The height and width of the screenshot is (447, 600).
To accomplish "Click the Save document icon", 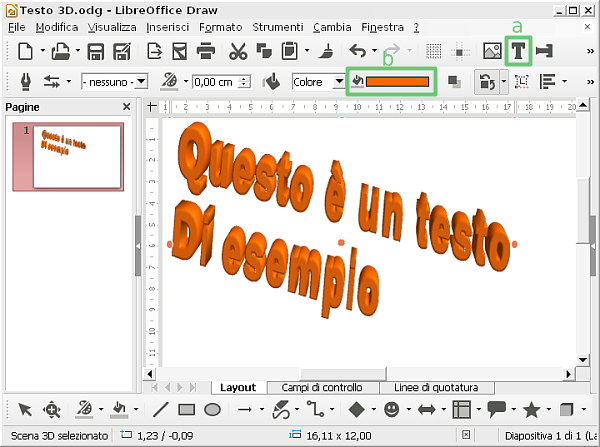I will point(97,51).
